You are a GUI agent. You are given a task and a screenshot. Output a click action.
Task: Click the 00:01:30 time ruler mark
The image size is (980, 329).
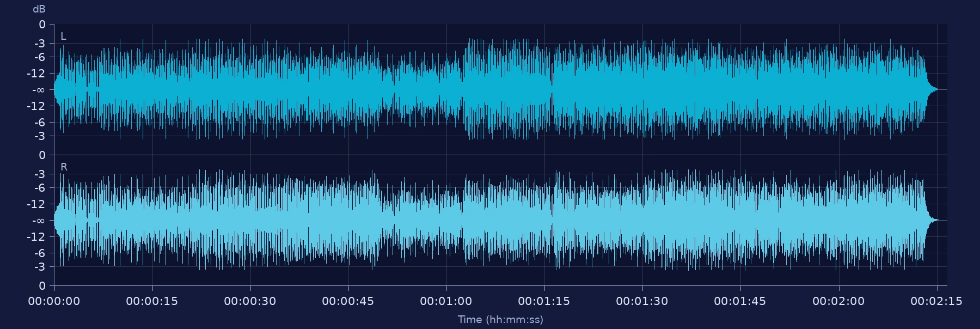pyautogui.click(x=642, y=301)
